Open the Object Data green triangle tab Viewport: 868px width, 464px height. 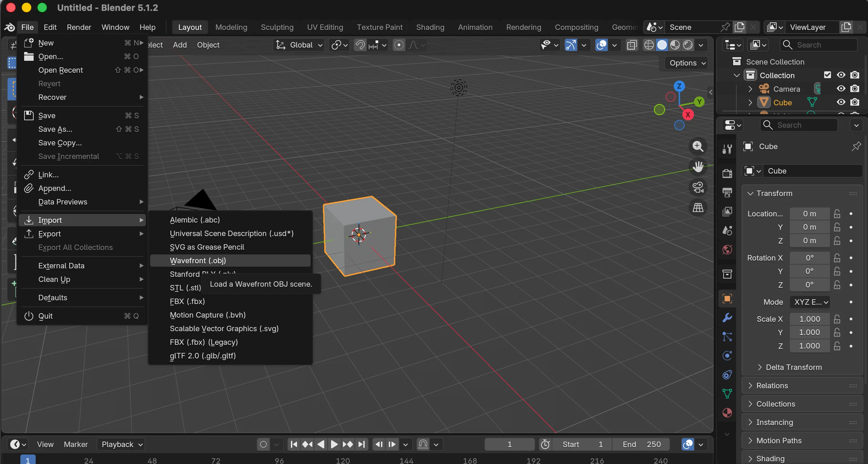727,394
